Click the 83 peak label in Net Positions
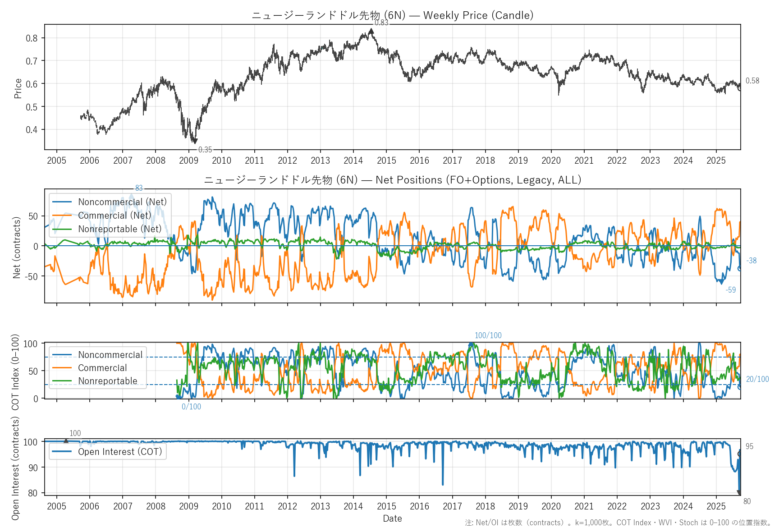The image size is (779, 532). coord(139,188)
